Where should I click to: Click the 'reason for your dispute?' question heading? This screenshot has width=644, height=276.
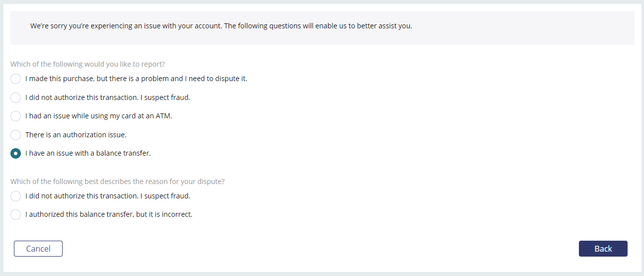pyautogui.click(x=117, y=182)
